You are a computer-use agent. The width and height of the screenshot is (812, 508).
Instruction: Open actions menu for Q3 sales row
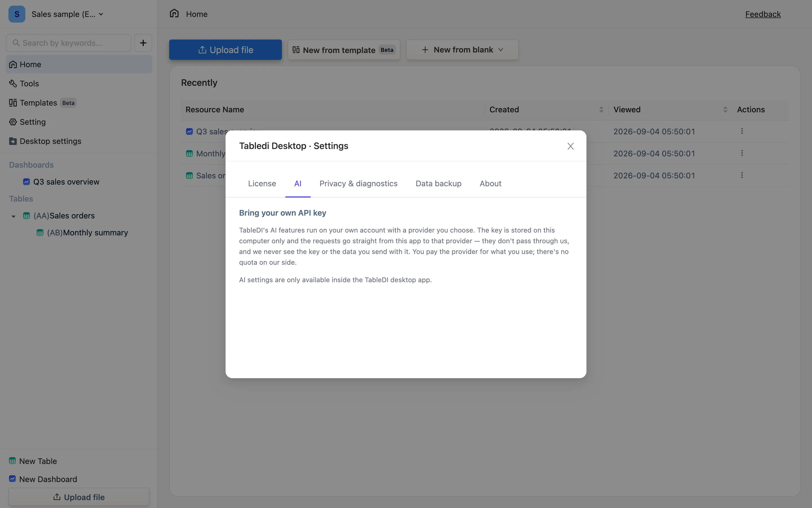(742, 131)
